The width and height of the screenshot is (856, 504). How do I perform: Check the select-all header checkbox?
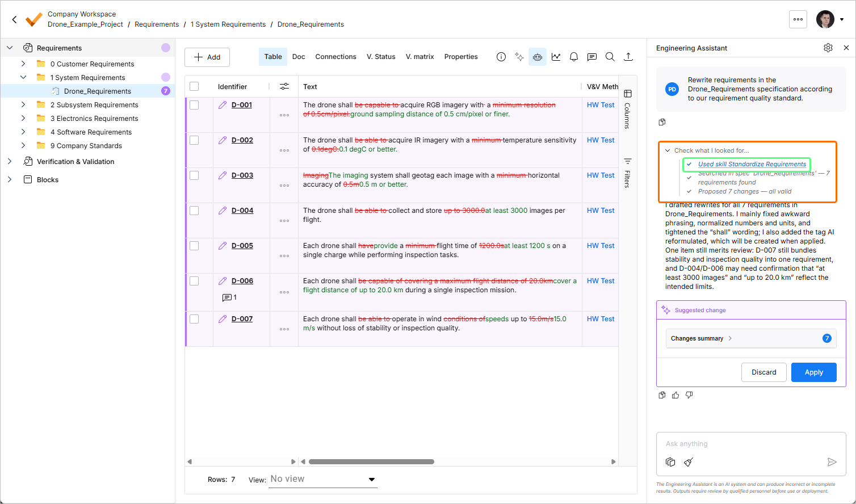[x=194, y=86]
